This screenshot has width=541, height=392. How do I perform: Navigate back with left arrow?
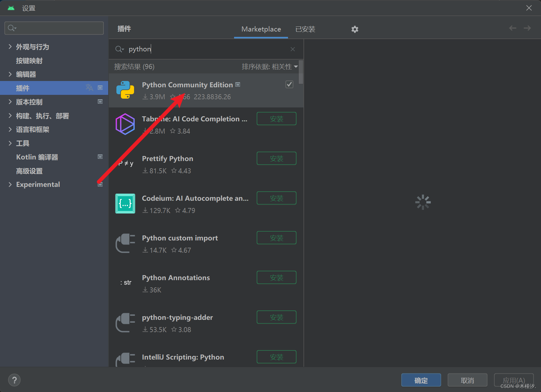pos(513,28)
